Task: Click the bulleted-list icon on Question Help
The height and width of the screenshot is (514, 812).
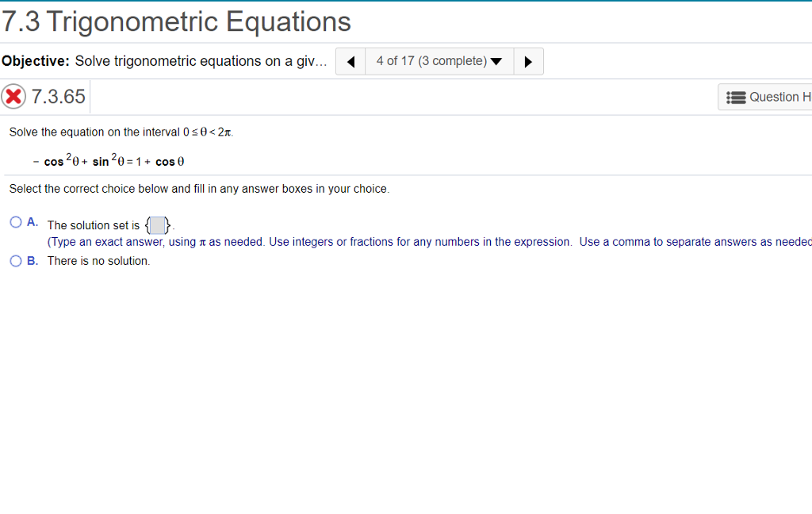Action: pyautogui.click(x=737, y=96)
